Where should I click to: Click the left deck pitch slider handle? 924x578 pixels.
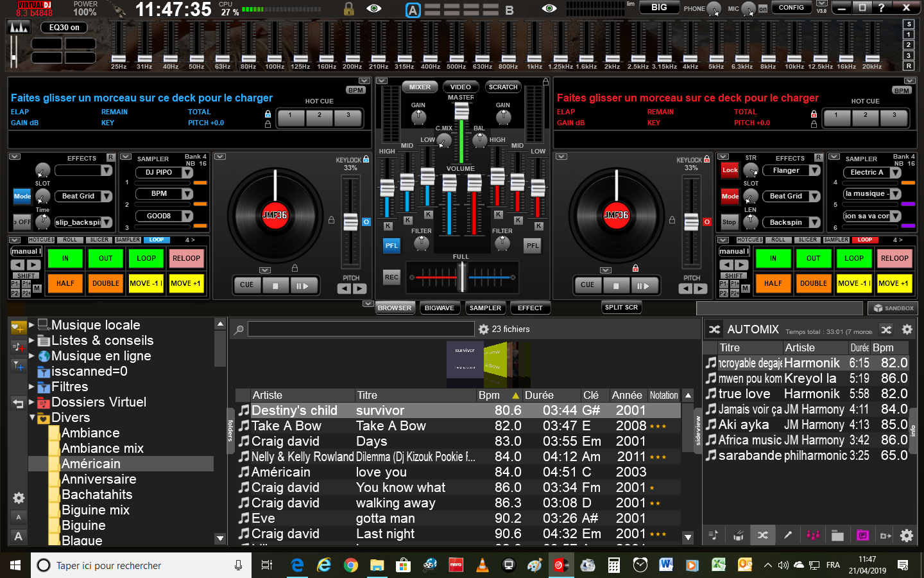pos(350,222)
